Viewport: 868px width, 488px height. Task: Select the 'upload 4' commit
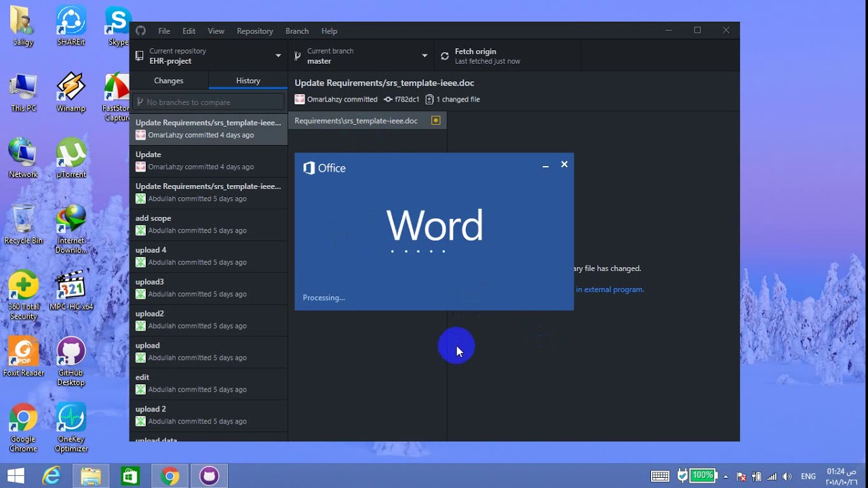click(208, 256)
